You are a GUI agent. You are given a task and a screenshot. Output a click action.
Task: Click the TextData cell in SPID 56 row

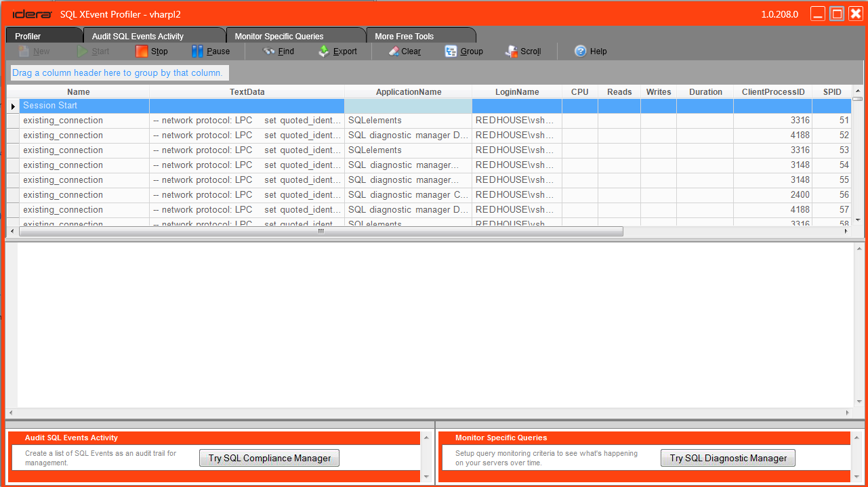[x=247, y=195]
